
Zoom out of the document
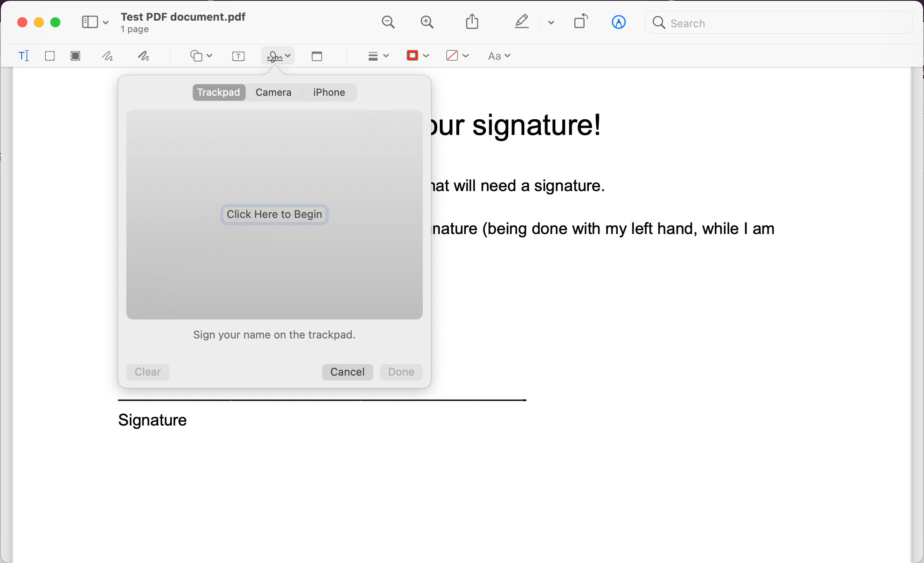tap(388, 22)
